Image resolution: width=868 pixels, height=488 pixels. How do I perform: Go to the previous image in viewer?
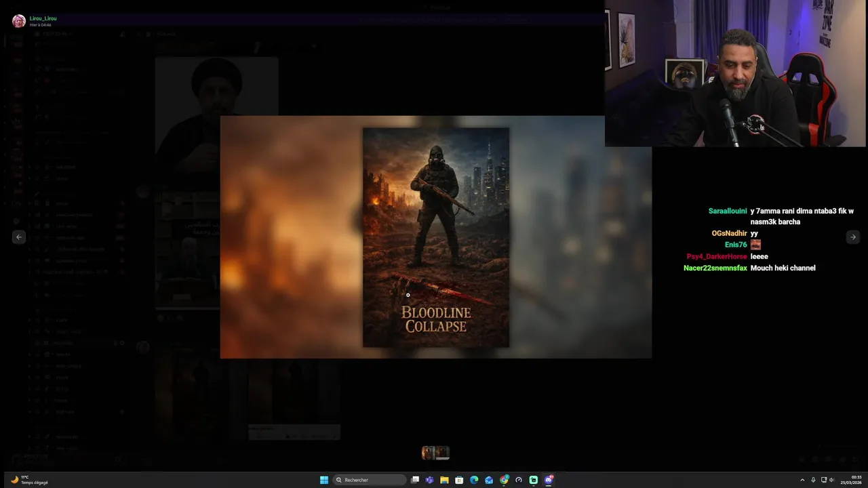(x=19, y=237)
